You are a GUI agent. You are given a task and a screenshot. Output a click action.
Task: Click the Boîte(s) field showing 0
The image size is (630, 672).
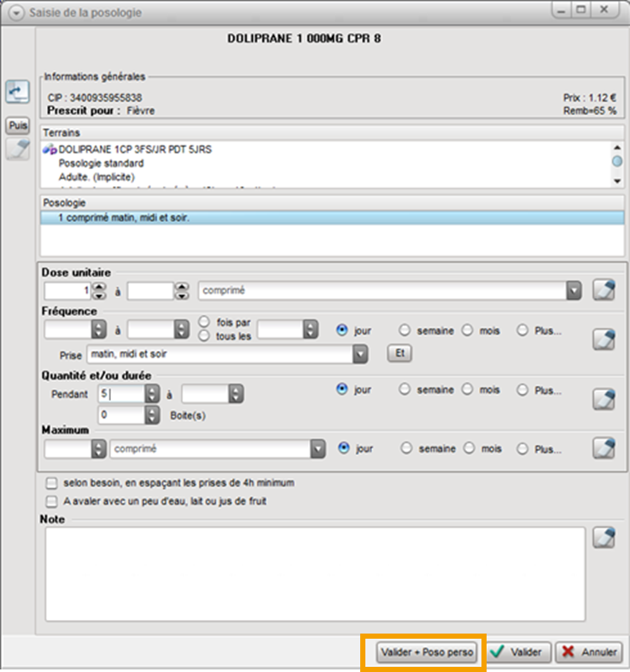(x=122, y=415)
